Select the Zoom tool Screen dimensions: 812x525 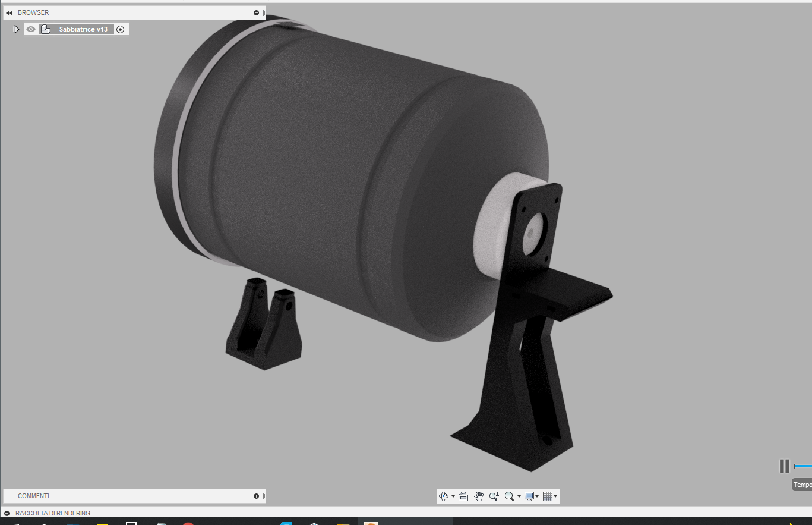(x=494, y=496)
